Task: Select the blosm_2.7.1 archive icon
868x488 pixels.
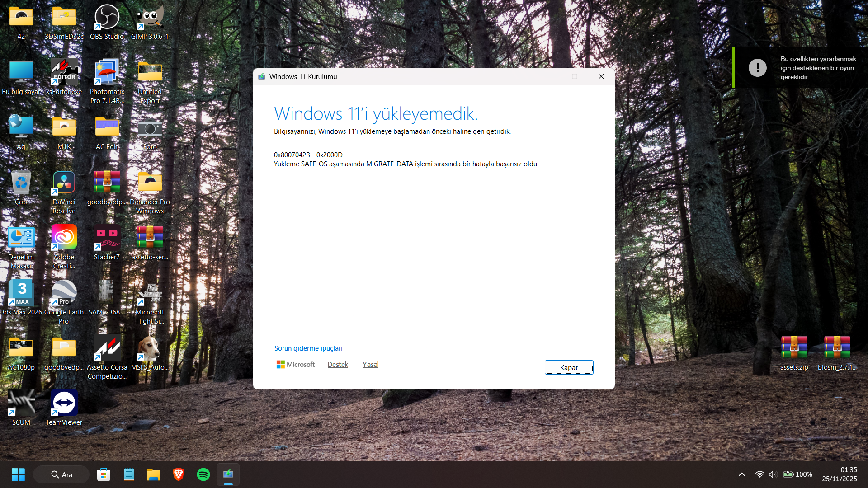Action: point(837,348)
